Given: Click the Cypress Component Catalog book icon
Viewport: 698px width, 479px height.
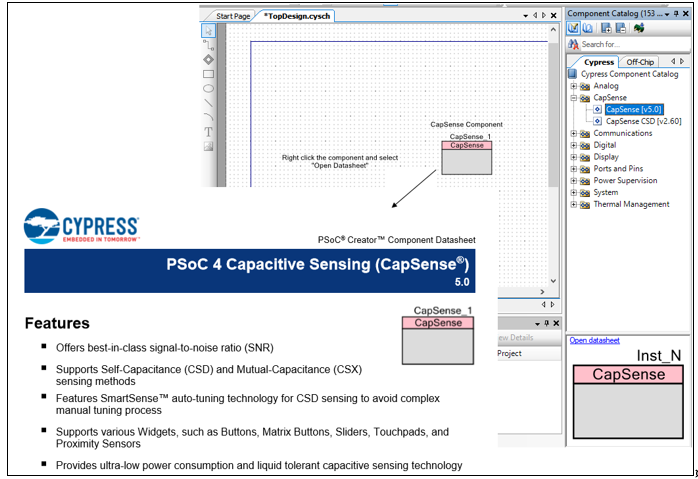Looking at the screenshot, I should pyautogui.click(x=573, y=74).
